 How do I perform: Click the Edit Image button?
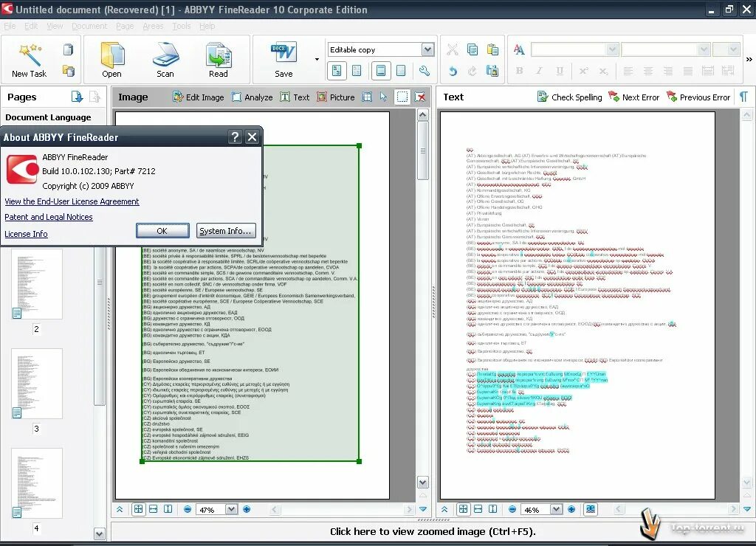click(198, 97)
